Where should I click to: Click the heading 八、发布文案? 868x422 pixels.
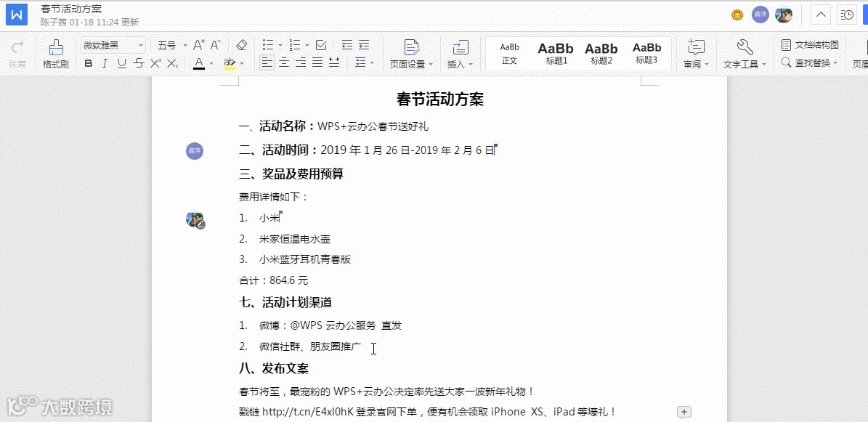click(273, 368)
